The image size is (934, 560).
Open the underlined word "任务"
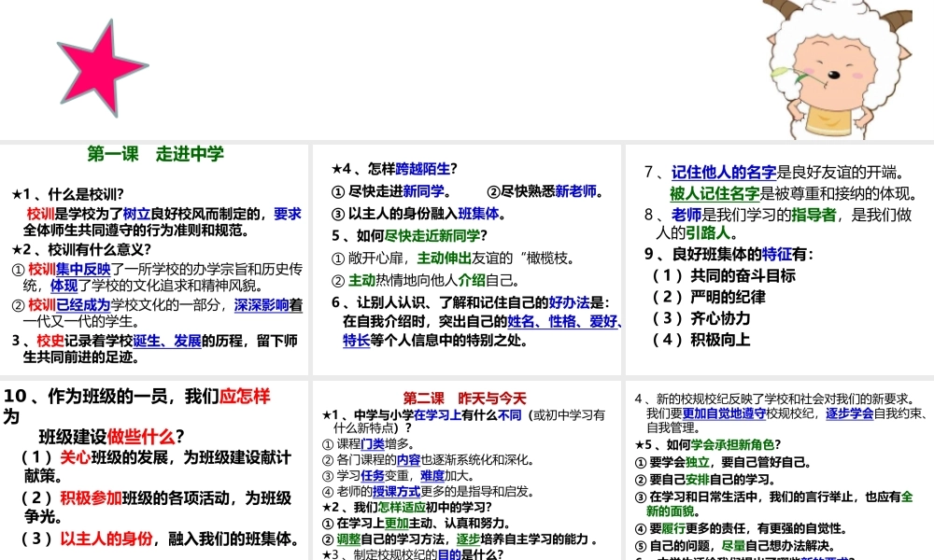click(373, 476)
